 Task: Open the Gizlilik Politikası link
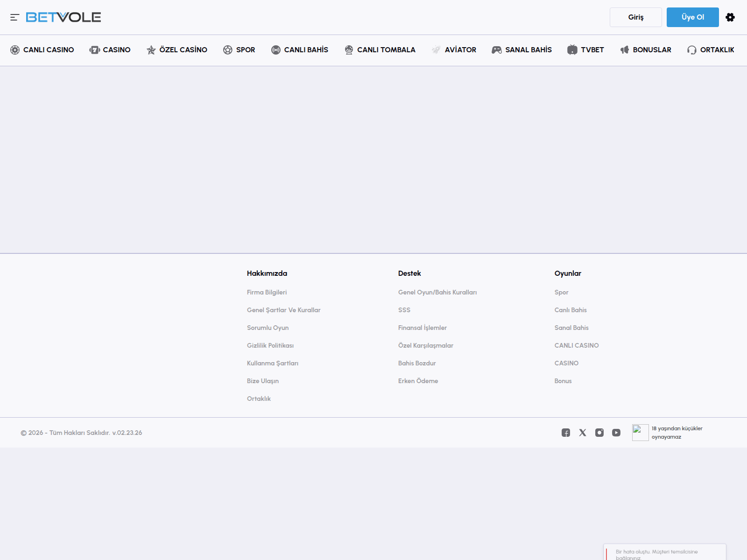(271, 345)
